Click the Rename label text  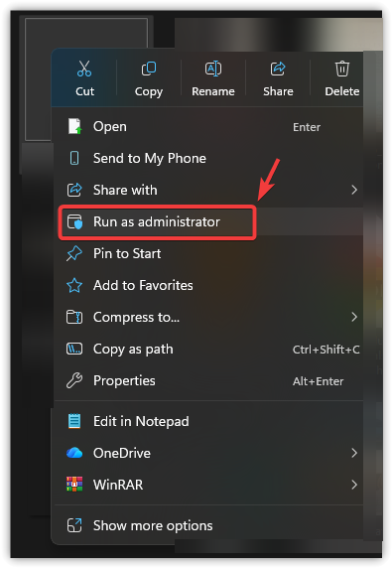tap(213, 91)
